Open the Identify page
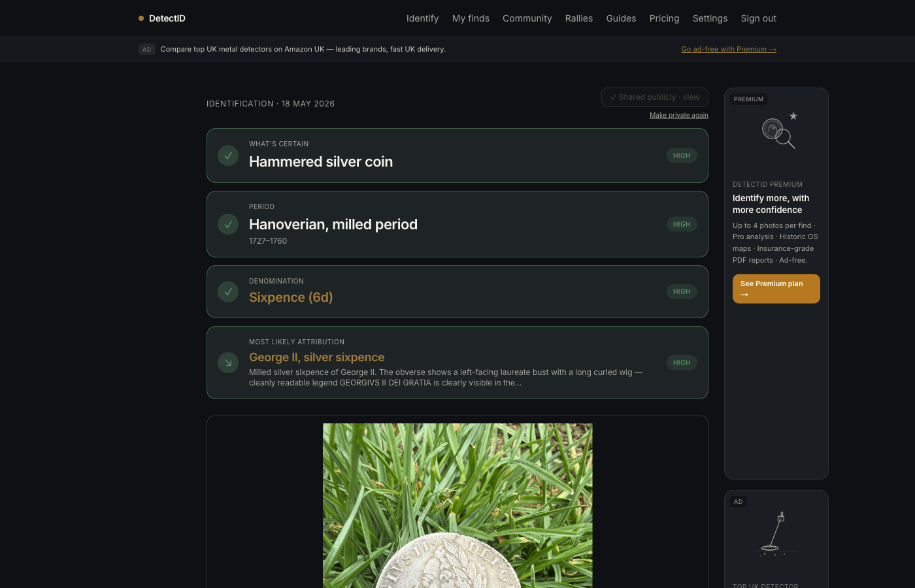This screenshot has width=915, height=588. point(422,18)
